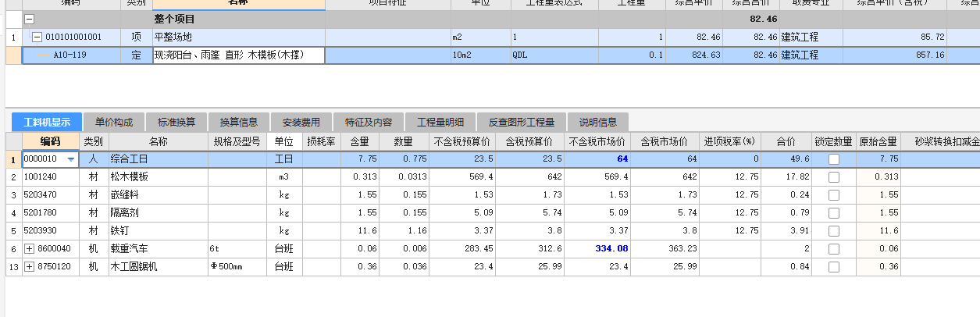Select the 5201780 code cell
The height and width of the screenshot is (317, 980).
tap(51, 212)
